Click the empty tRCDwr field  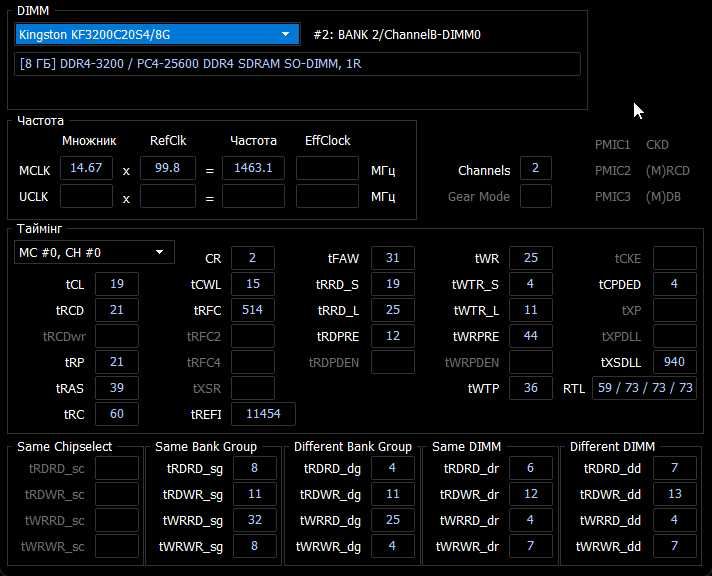tap(117, 336)
